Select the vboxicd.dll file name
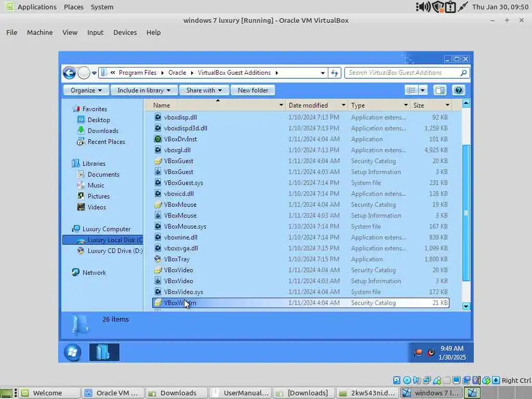 (x=179, y=194)
